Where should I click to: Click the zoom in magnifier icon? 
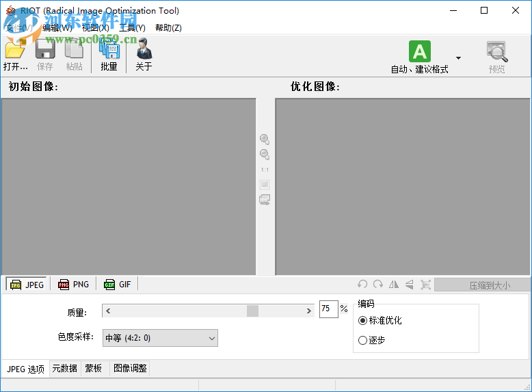click(265, 139)
